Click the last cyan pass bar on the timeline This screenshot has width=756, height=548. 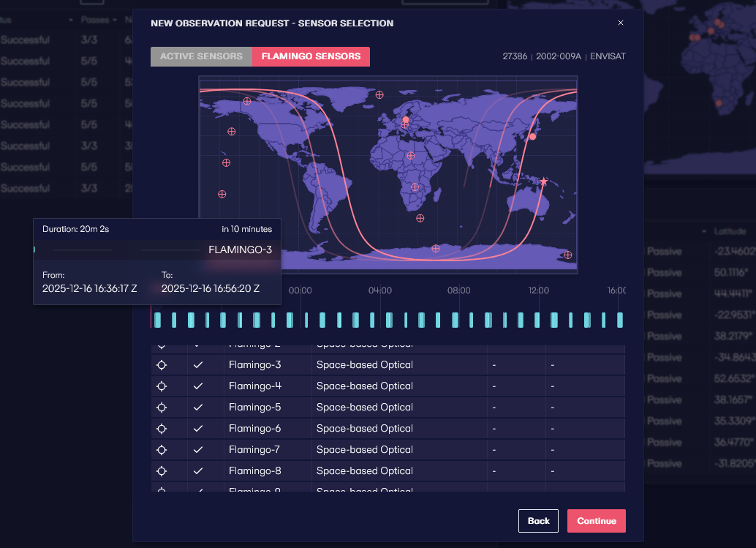coord(620,320)
